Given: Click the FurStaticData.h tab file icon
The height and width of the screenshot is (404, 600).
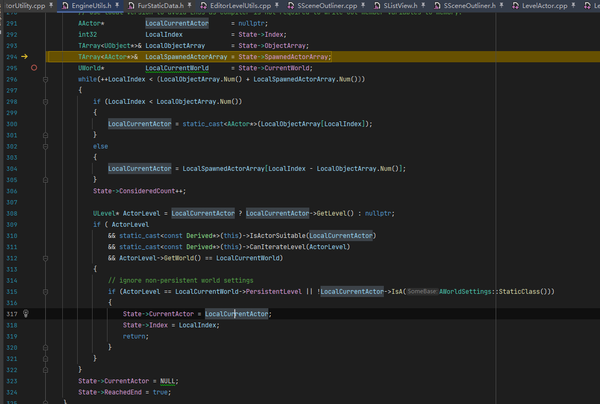Looking at the screenshot, I should [130, 6].
